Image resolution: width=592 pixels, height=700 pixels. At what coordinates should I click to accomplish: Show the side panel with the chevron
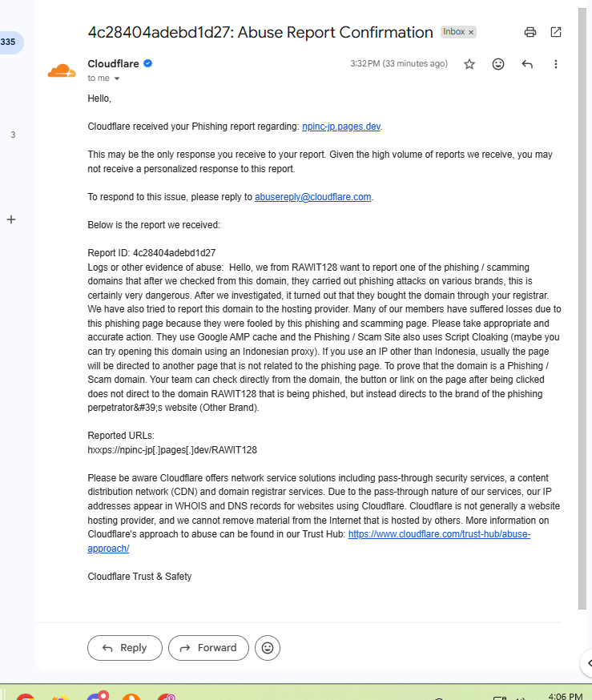[x=589, y=663]
